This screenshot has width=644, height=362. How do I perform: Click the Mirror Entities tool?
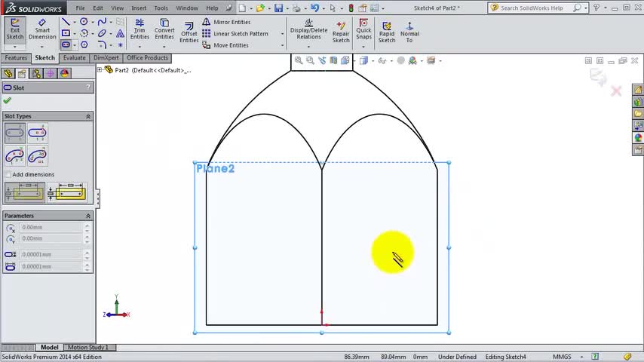226,22
